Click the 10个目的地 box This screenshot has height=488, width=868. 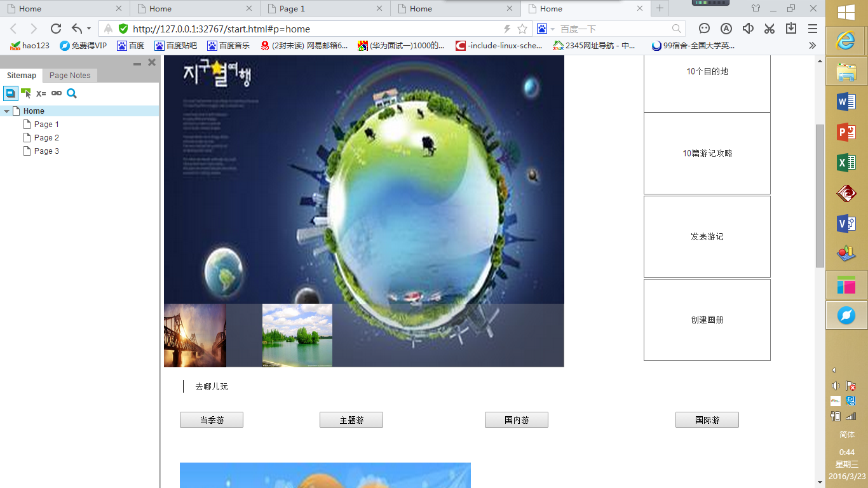tap(707, 83)
